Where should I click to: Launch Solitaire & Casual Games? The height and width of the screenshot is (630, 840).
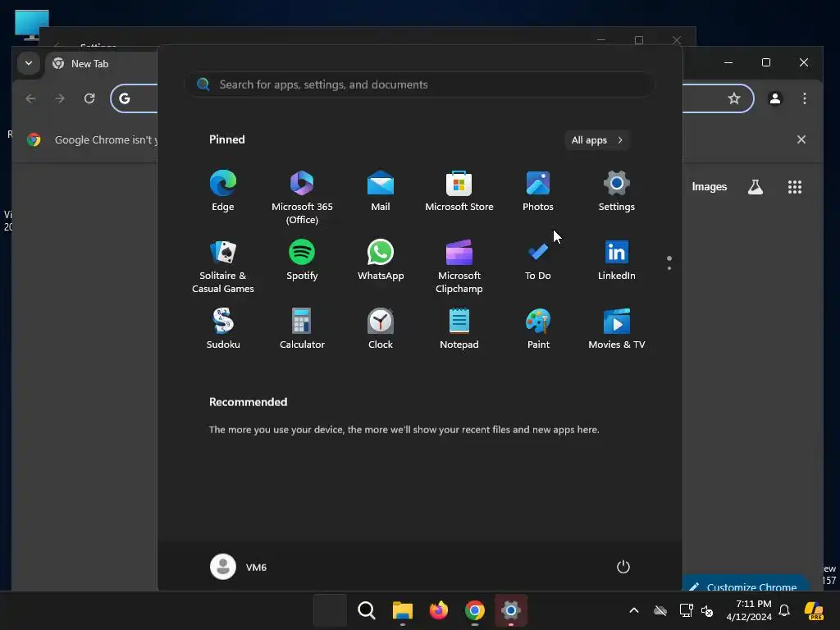point(223,267)
